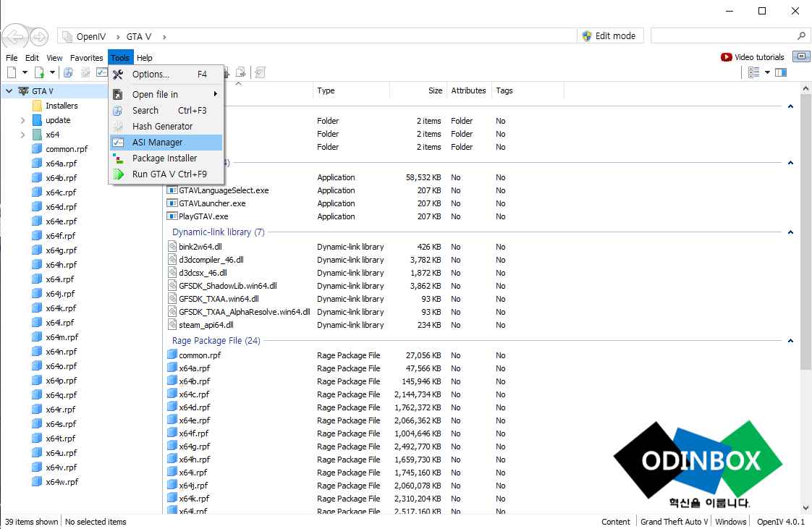Sort by Type column header
The width and height of the screenshot is (812, 529).
click(x=351, y=90)
